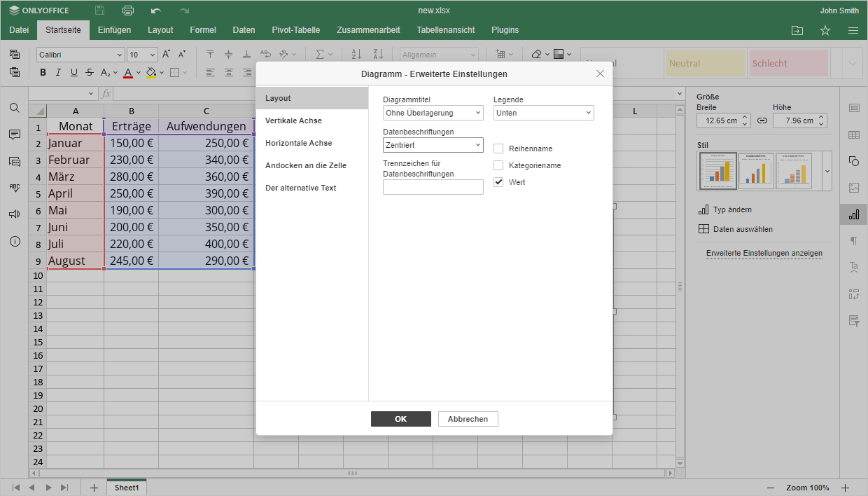Open Search in left sidebar

(15, 108)
